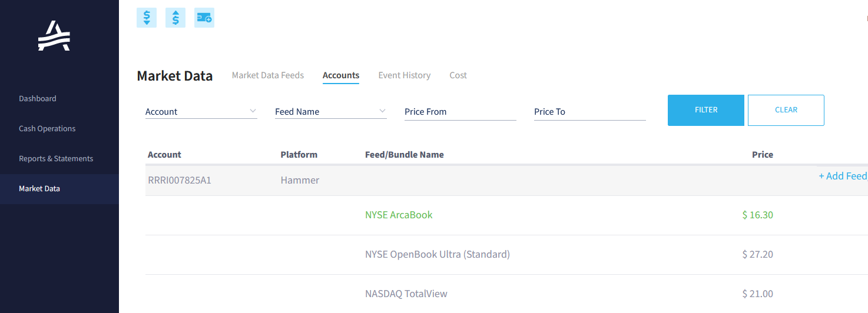Select the NYSE ArcaBook feed
The image size is (868, 313).
[399, 215]
